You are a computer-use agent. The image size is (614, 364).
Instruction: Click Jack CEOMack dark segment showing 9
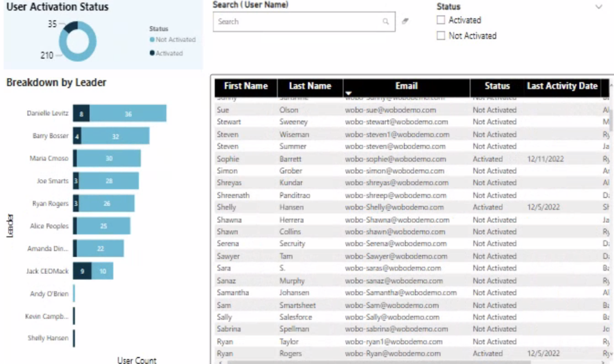click(x=82, y=271)
